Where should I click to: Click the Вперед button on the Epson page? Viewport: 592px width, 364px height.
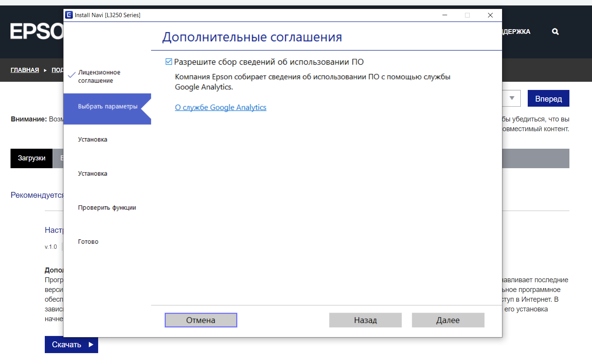(548, 98)
